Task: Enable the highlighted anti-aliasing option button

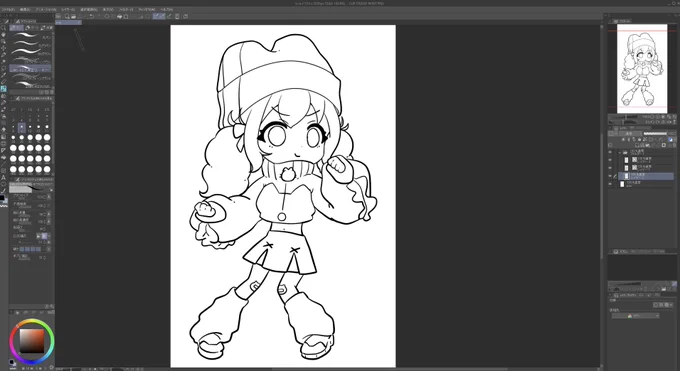Action: click(44, 236)
